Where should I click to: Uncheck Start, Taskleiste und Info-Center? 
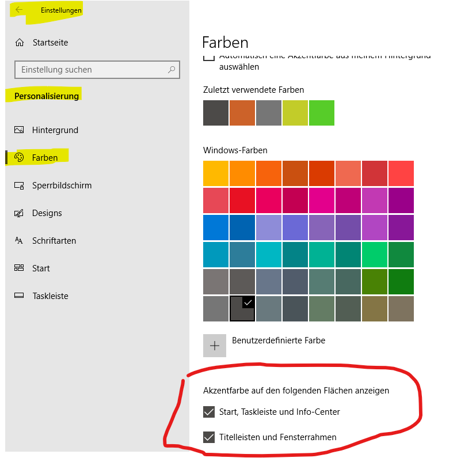209,412
